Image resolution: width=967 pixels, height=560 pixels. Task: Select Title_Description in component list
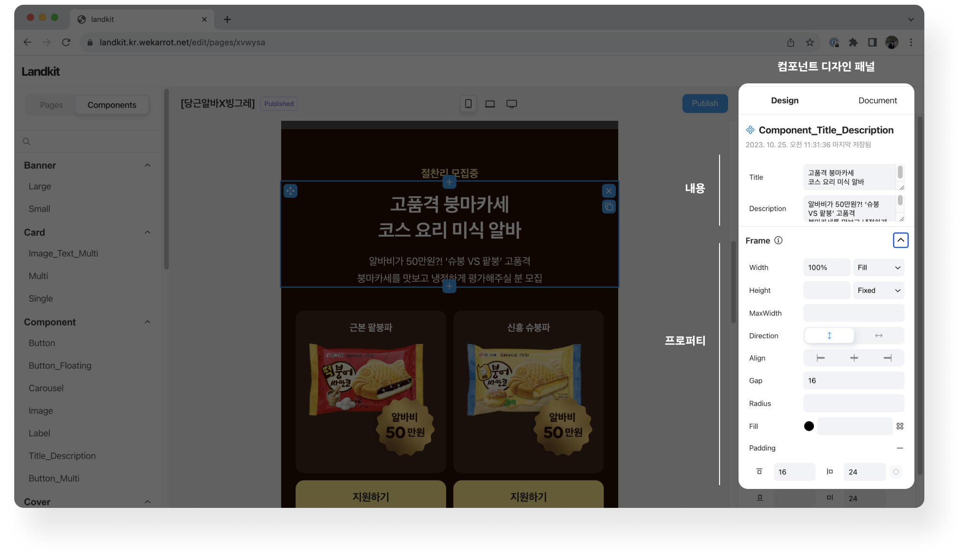62,456
